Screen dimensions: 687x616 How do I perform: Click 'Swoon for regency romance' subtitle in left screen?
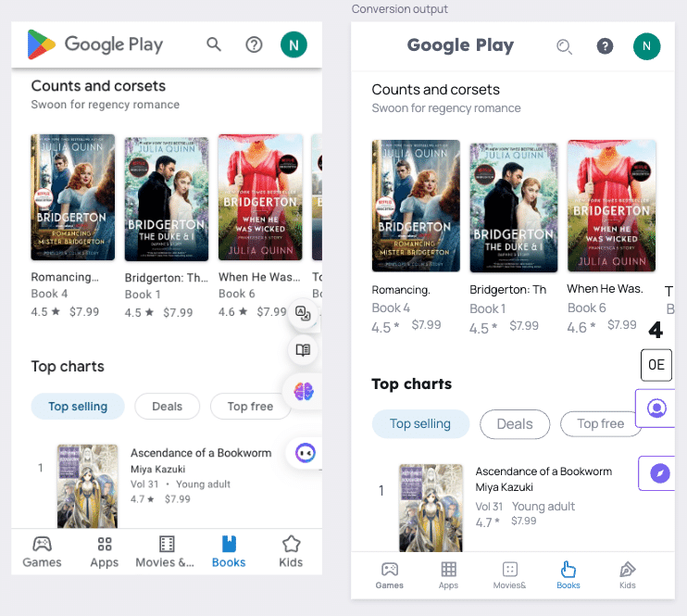click(x=106, y=105)
